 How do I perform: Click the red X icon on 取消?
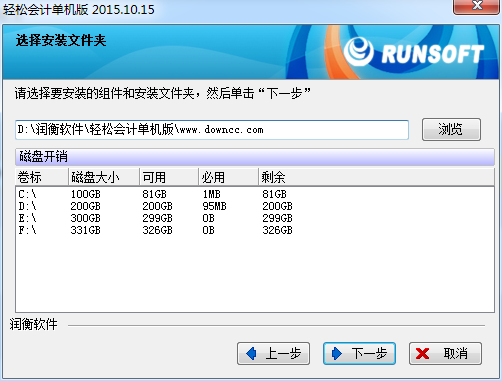click(422, 353)
